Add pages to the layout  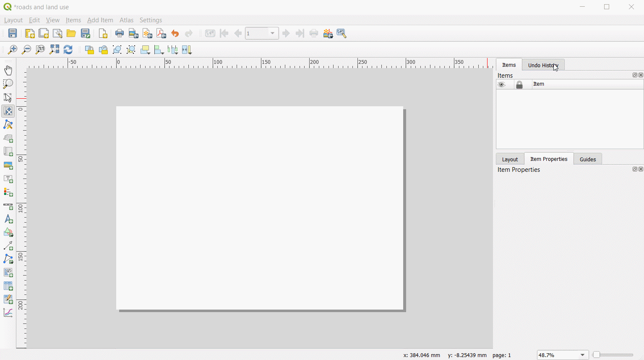click(x=103, y=34)
